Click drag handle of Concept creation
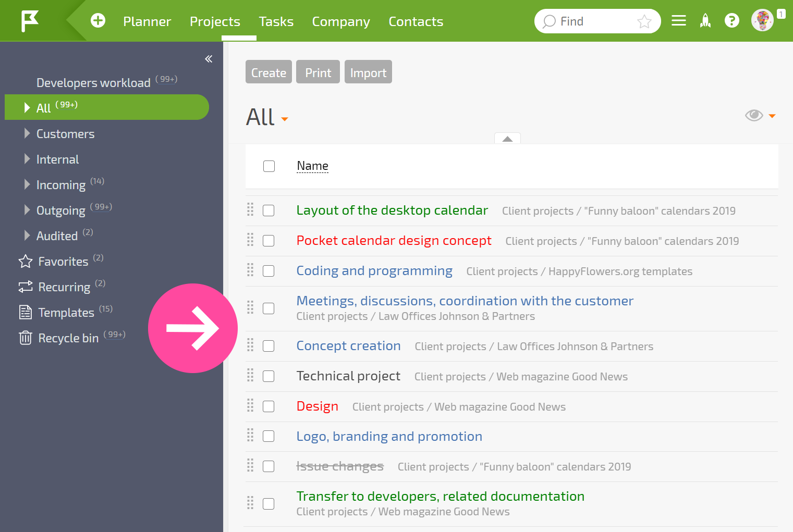793x532 pixels. tap(250, 345)
